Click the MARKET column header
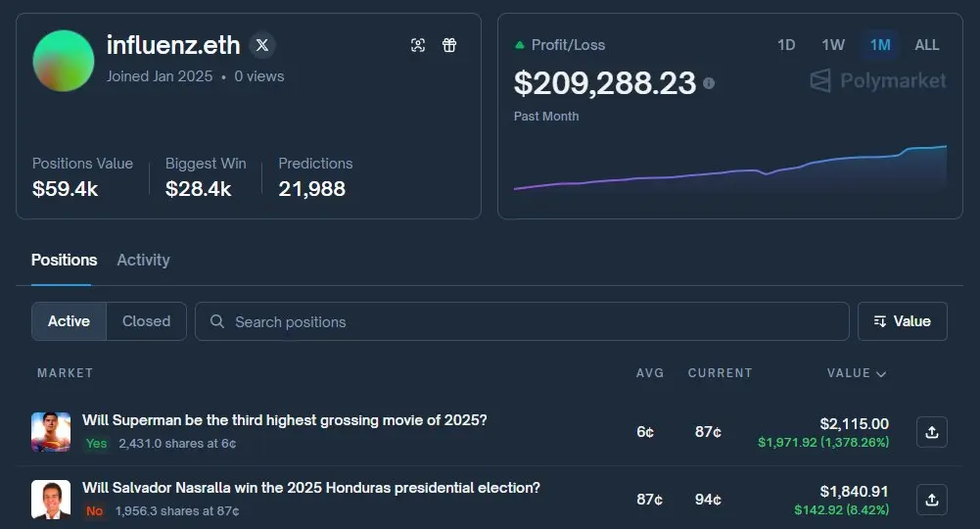This screenshot has width=980, height=529. (x=65, y=373)
